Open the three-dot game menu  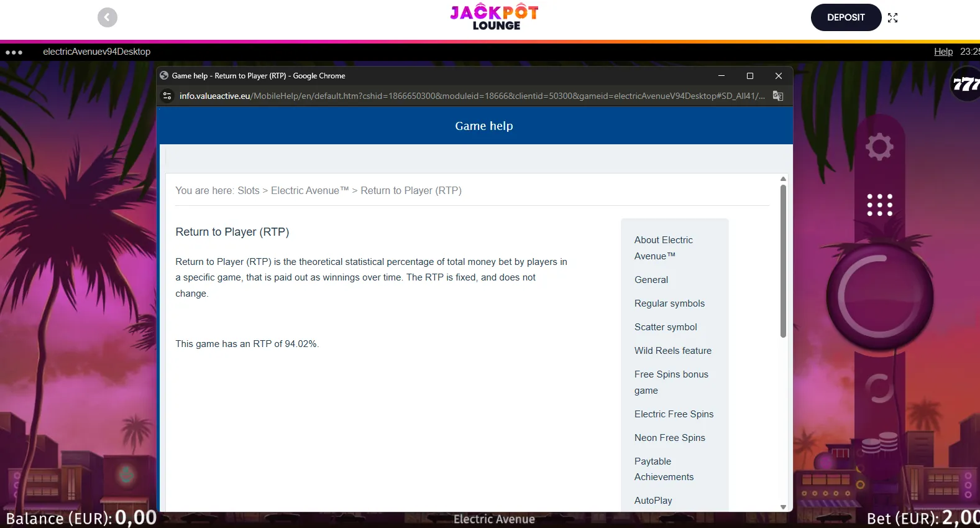(x=14, y=52)
